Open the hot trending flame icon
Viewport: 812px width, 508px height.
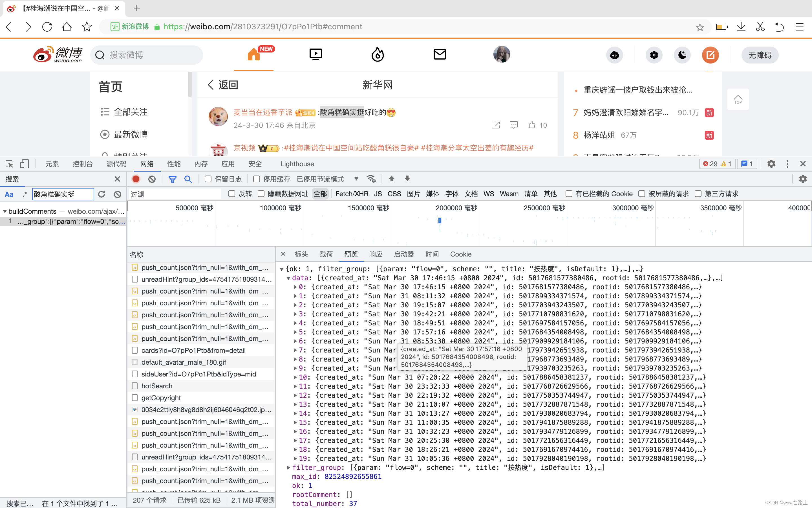(x=378, y=54)
